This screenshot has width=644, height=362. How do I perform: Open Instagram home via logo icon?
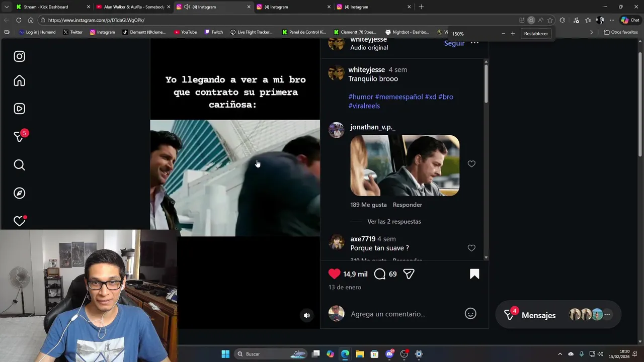coord(19,56)
